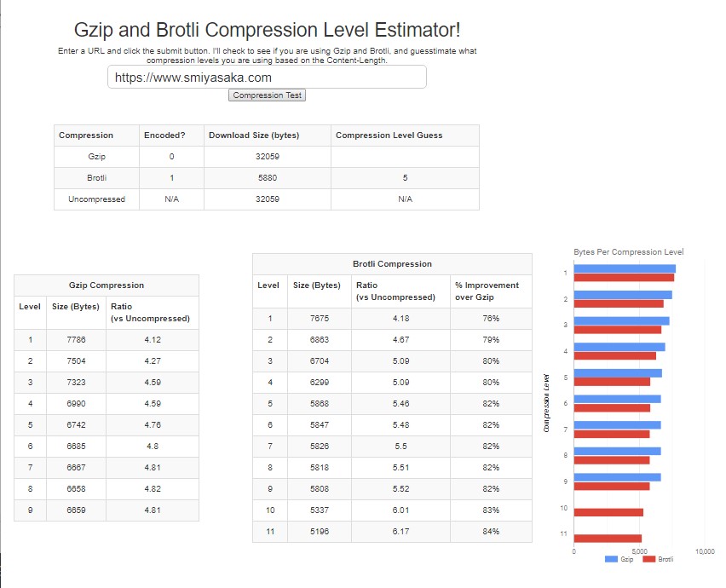
Task: Click the 'Compression Level Guess' column header
Action: click(389, 135)
